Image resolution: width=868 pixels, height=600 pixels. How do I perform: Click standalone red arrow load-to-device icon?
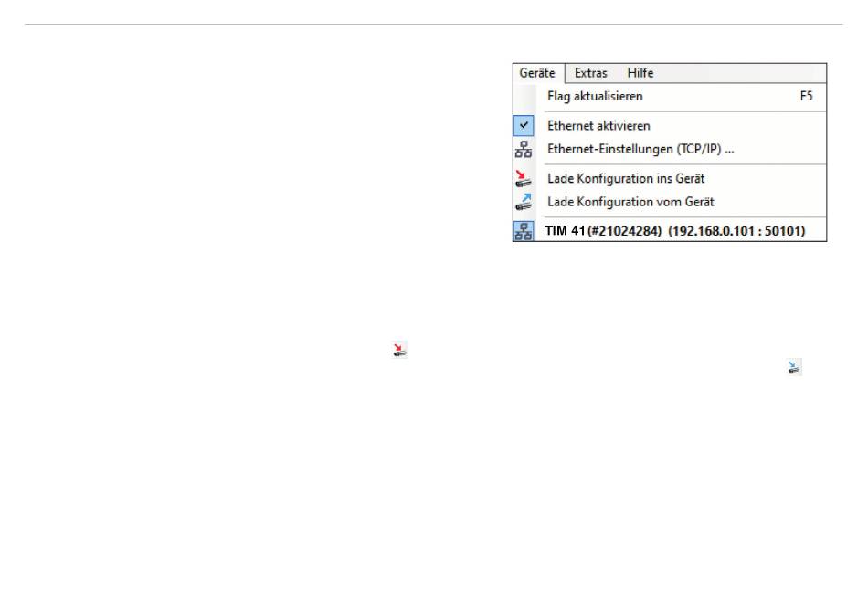coord(399,349)
